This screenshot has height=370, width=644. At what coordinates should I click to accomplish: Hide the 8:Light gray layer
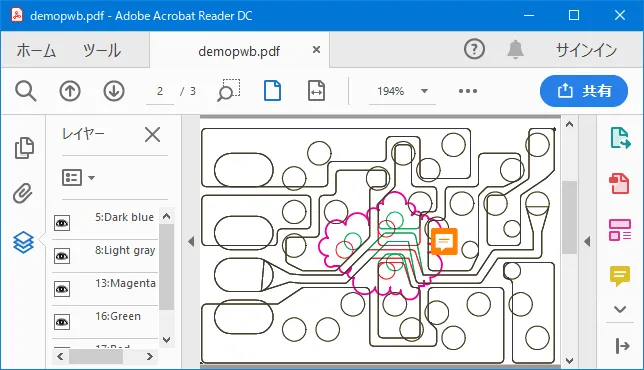click(62, 256)
